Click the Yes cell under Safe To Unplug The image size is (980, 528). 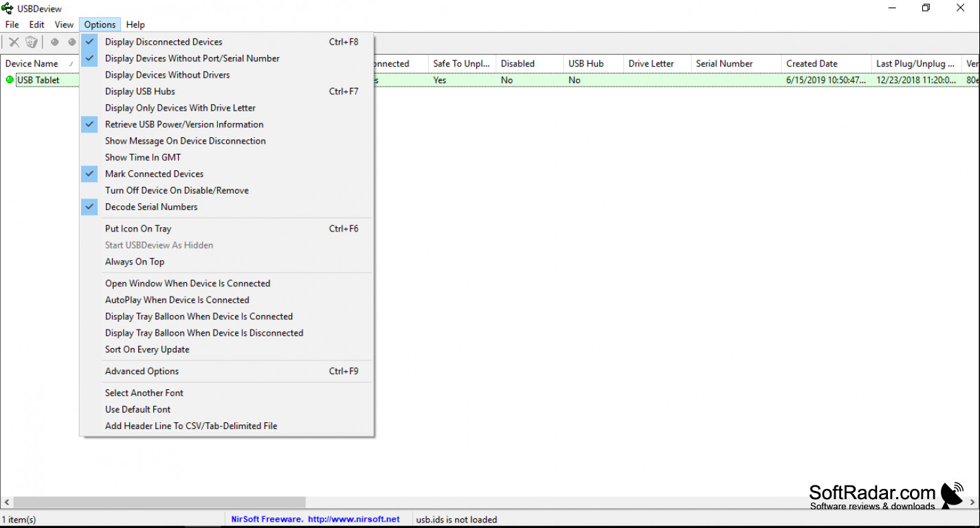[x=440, y=80]
